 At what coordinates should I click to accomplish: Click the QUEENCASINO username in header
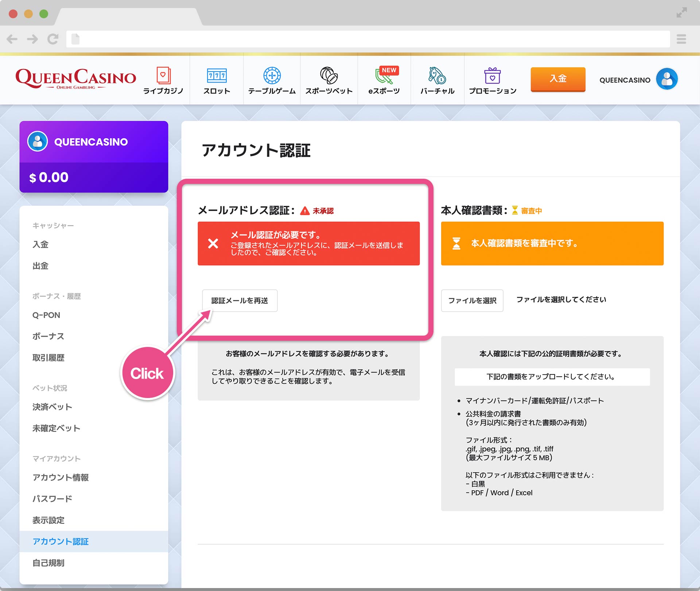[x=625, y=80]
